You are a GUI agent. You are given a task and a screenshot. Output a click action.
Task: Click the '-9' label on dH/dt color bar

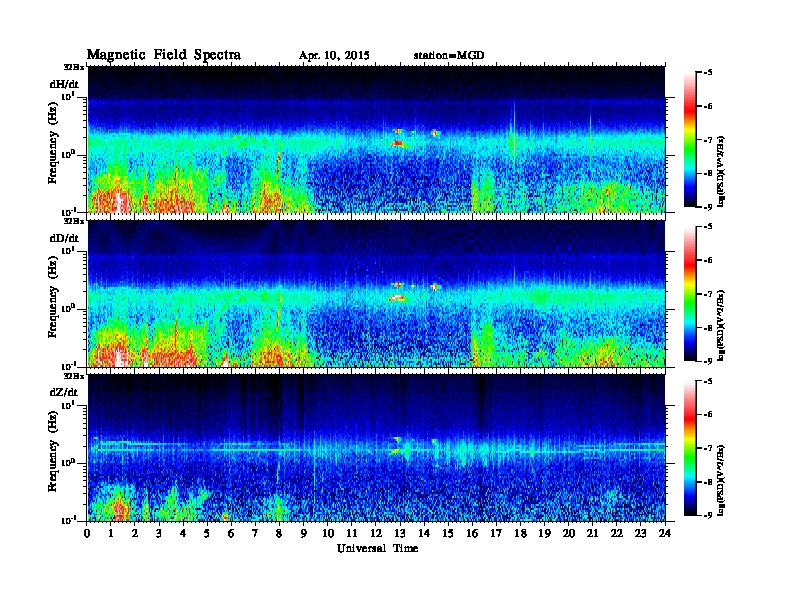[x=708, y=207]
